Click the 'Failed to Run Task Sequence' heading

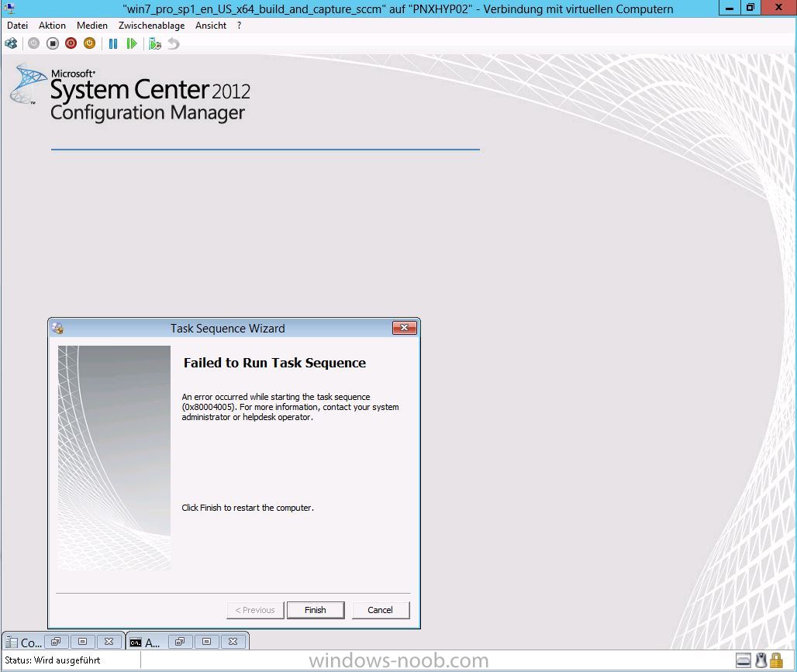[x=274, y=363]
